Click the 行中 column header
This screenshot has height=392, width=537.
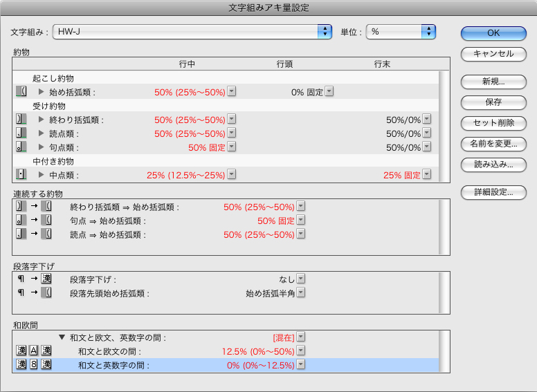coord(187,64)
